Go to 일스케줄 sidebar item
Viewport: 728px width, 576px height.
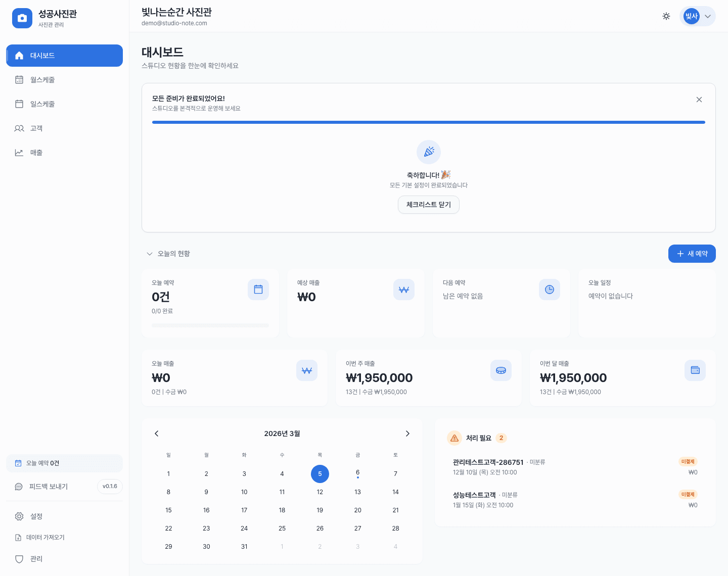(42, 104)
